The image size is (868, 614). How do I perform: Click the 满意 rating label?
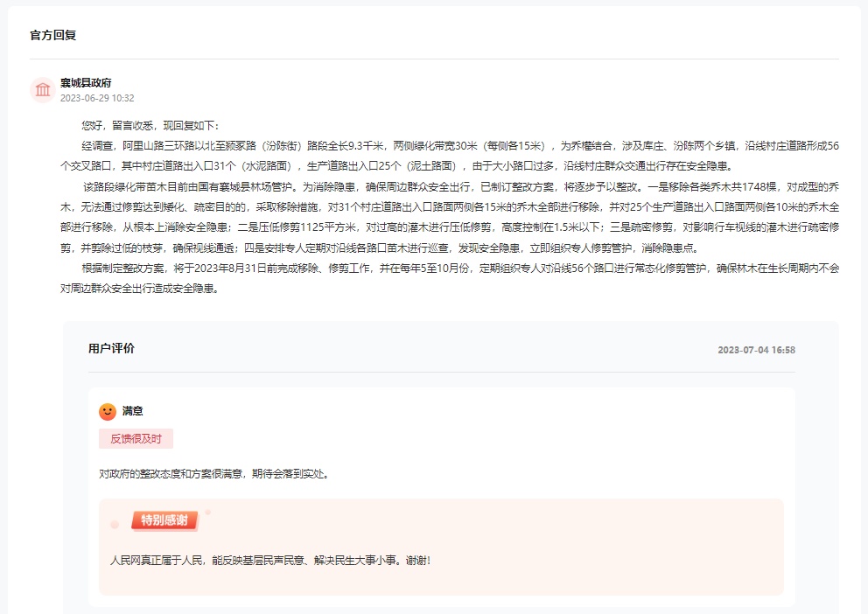click(x=133, y=411)
